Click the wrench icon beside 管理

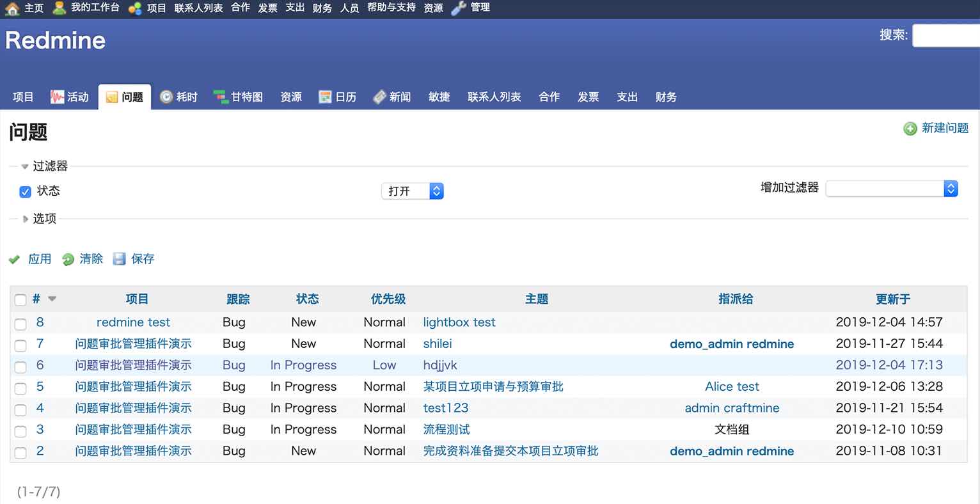coord(459,8)
